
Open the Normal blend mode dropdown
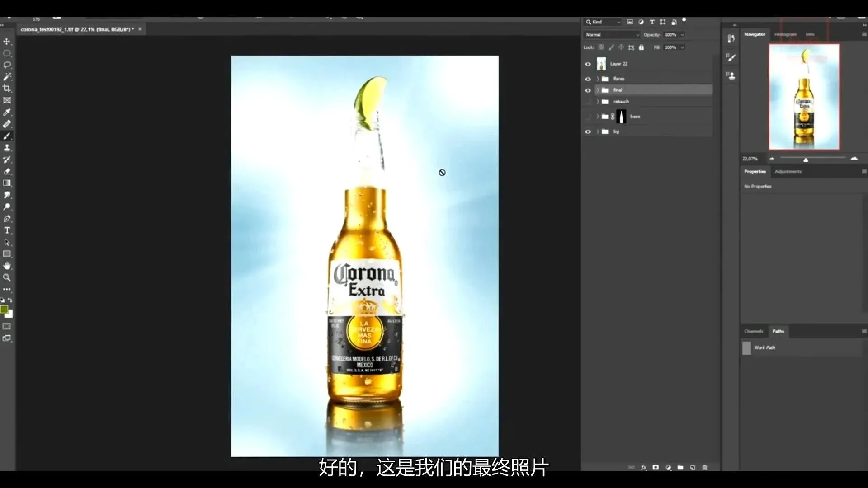click(x=612, y=35)
